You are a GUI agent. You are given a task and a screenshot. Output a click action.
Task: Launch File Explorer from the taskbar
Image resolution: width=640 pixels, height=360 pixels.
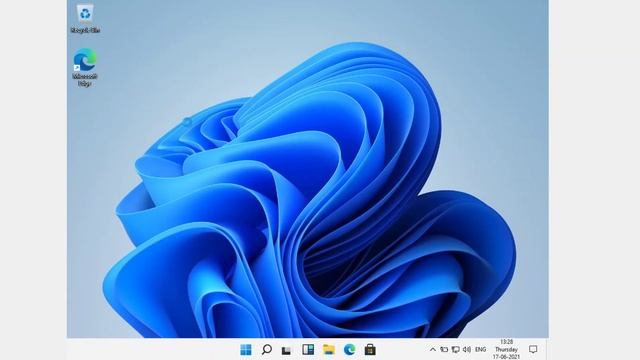coord(329,349)
